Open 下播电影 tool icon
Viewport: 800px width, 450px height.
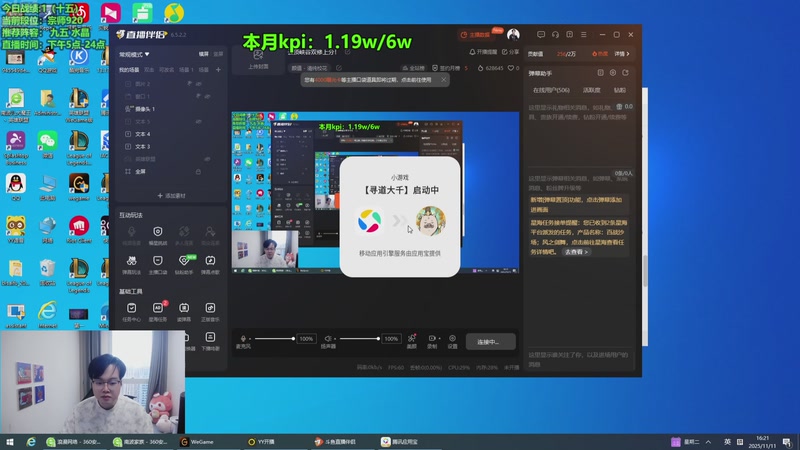pyautogui.click(x=210, y=337)
